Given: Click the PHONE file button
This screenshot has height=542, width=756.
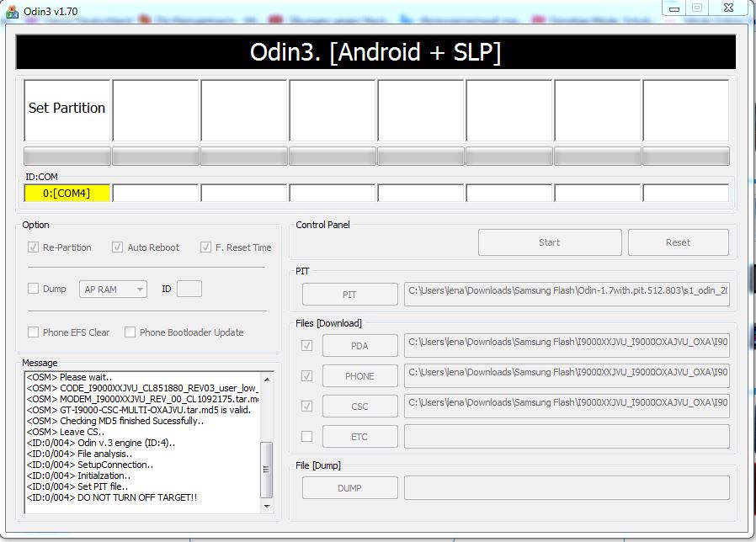Looking at the screenshot, I should (360, 376).
